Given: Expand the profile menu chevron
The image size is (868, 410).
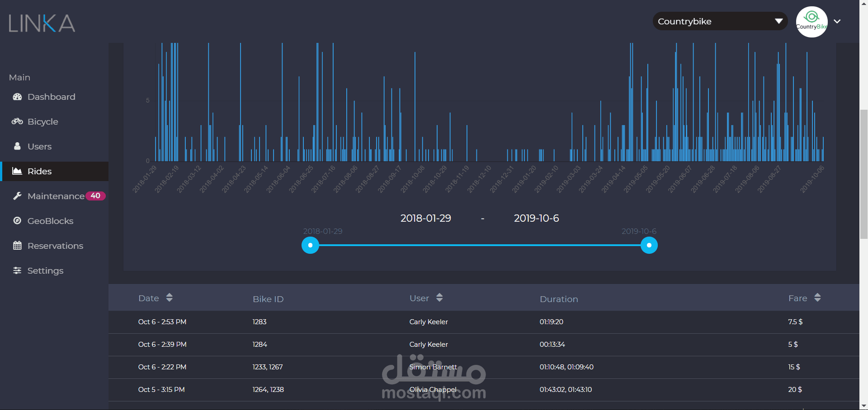Looking at the screenshot, I should coord(837,21).
